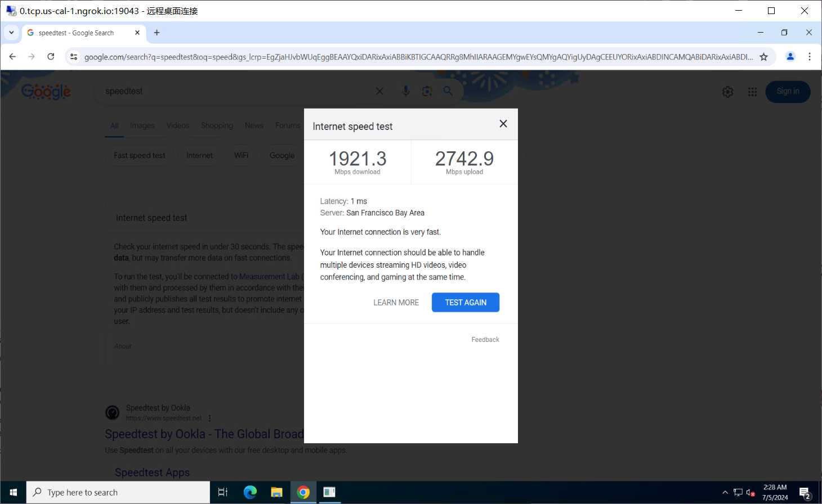The height and width of the screenshot is (504, 822).
Task: Open a new browser tab
Action: coord(157,33)
